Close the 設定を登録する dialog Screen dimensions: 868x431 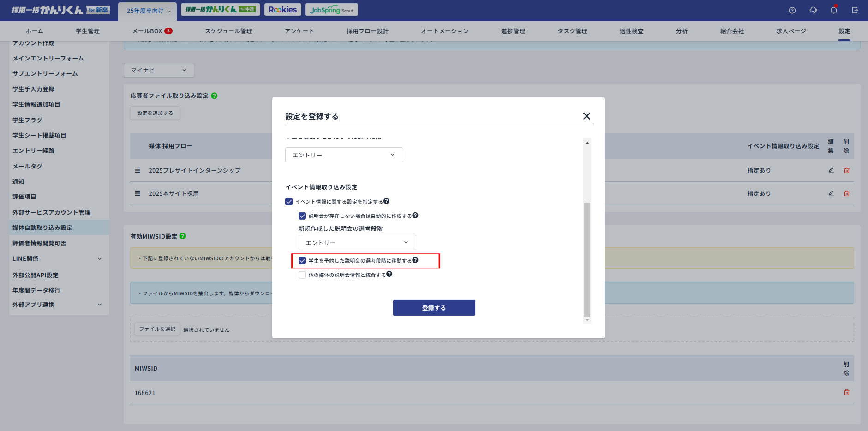pos(587,116)
